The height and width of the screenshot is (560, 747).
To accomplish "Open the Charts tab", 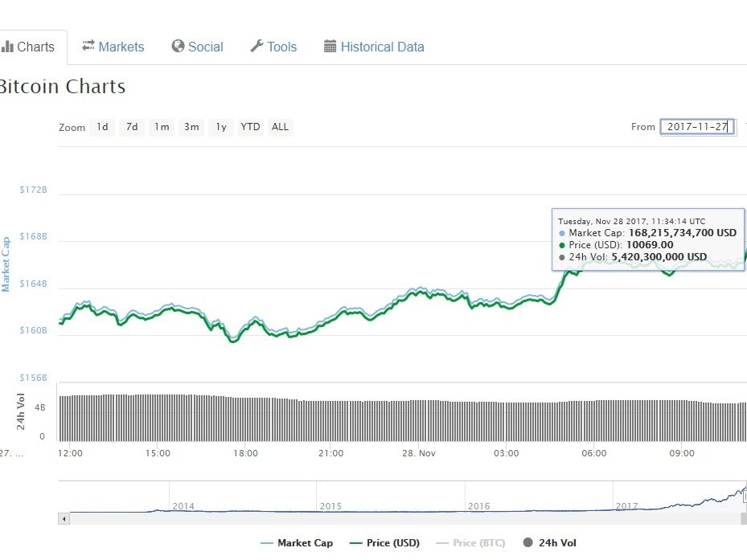I will tap(32, 47).
